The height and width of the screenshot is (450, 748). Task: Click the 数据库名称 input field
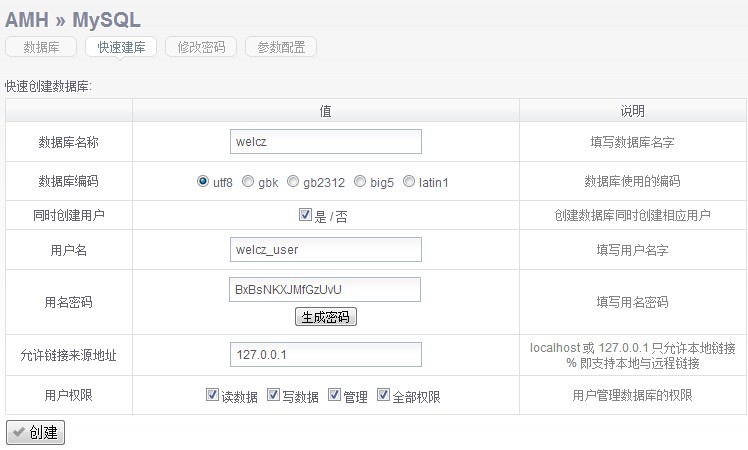point(325,142)
